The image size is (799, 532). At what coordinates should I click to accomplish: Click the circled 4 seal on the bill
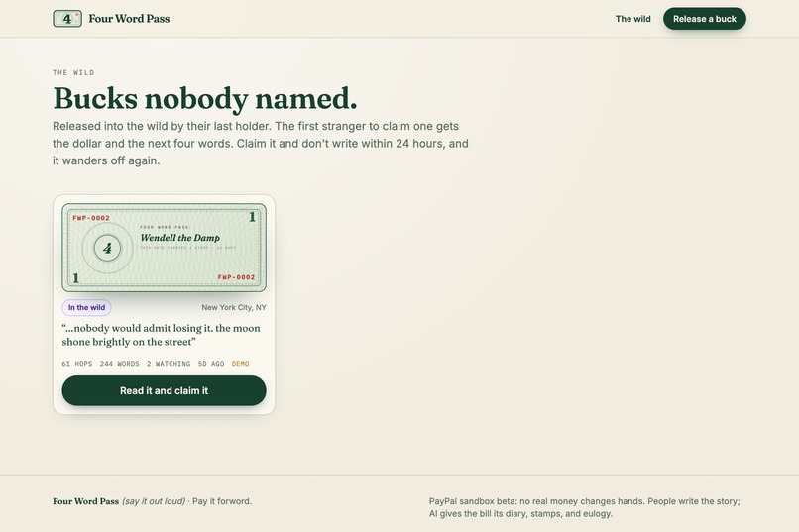(107, 248)
